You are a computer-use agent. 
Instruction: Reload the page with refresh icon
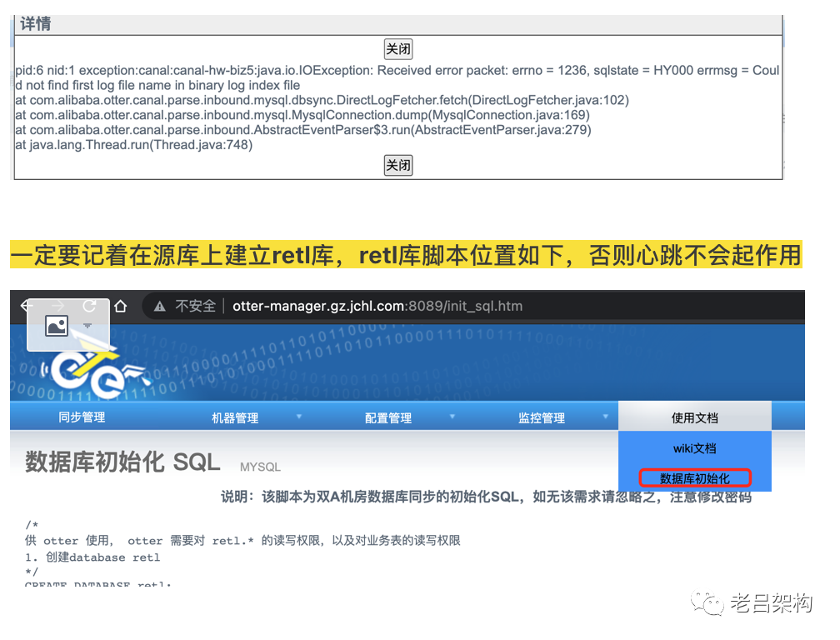(89, 306)
